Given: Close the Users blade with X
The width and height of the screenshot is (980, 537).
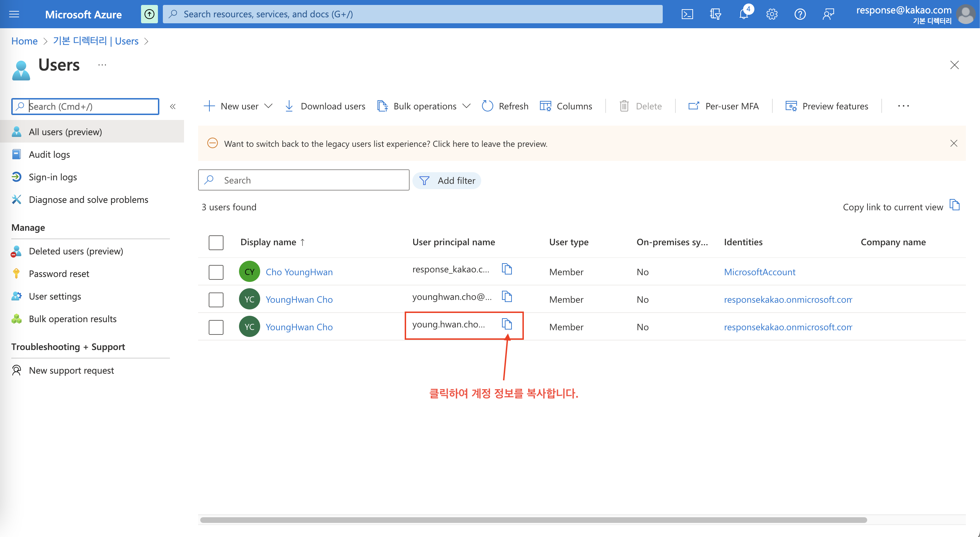Looking at the screenshot, I should (x=955, y=65).
